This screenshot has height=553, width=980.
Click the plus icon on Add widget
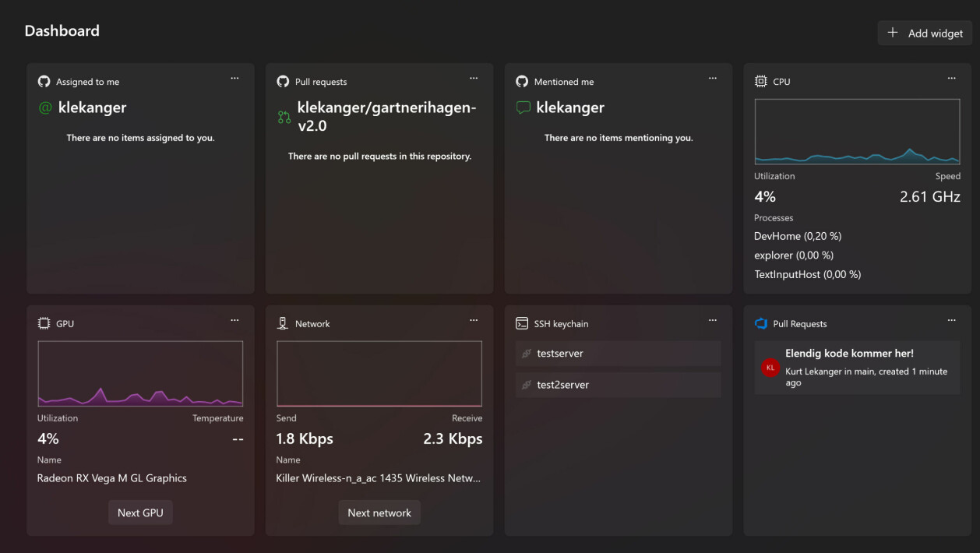(893, 33)
